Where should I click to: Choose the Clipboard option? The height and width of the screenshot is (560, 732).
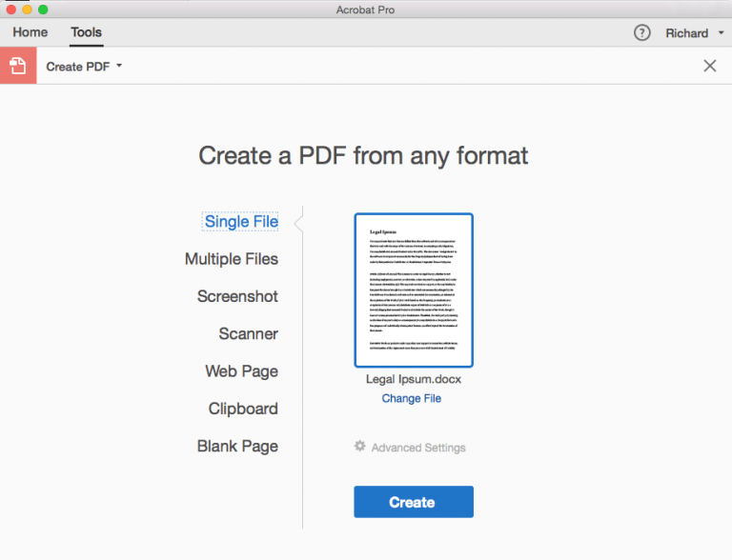click(243, 409)
